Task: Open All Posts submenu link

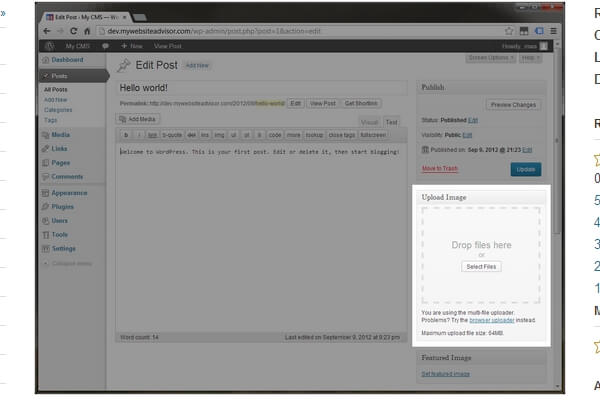Action: [55, 89]
